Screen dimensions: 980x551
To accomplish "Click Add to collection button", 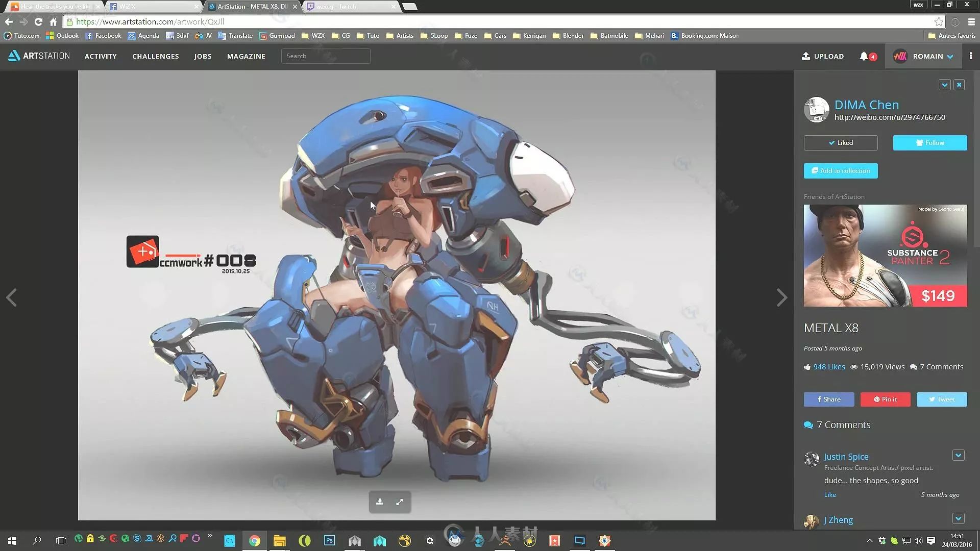I will (x=841, y=171).
